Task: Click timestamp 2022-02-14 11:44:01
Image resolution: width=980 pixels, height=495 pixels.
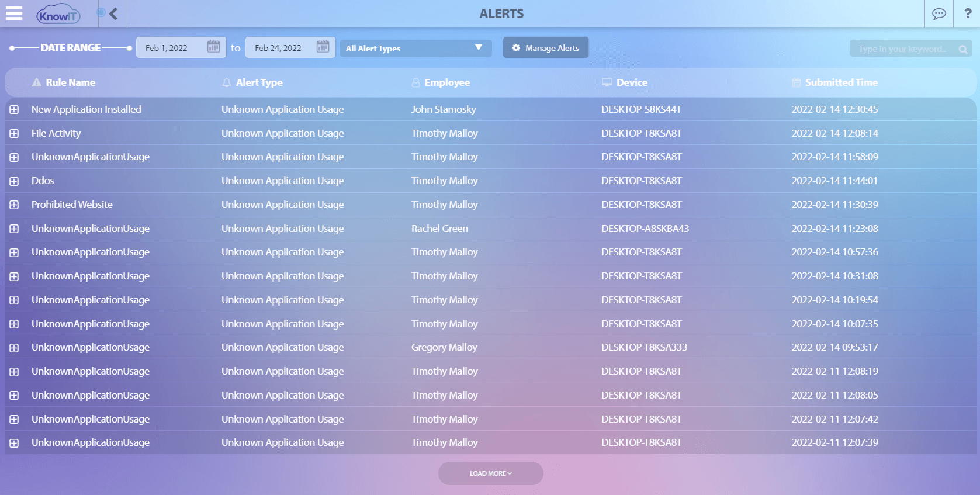Action: click(834, 181)
